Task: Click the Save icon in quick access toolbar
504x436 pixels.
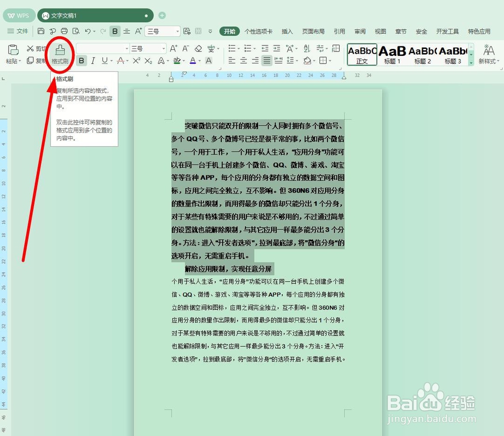Action: click(41, 31)
